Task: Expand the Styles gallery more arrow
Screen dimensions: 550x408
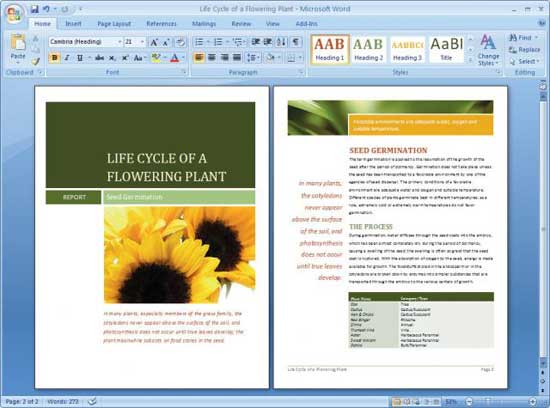Action: click(x=471, y=61)
